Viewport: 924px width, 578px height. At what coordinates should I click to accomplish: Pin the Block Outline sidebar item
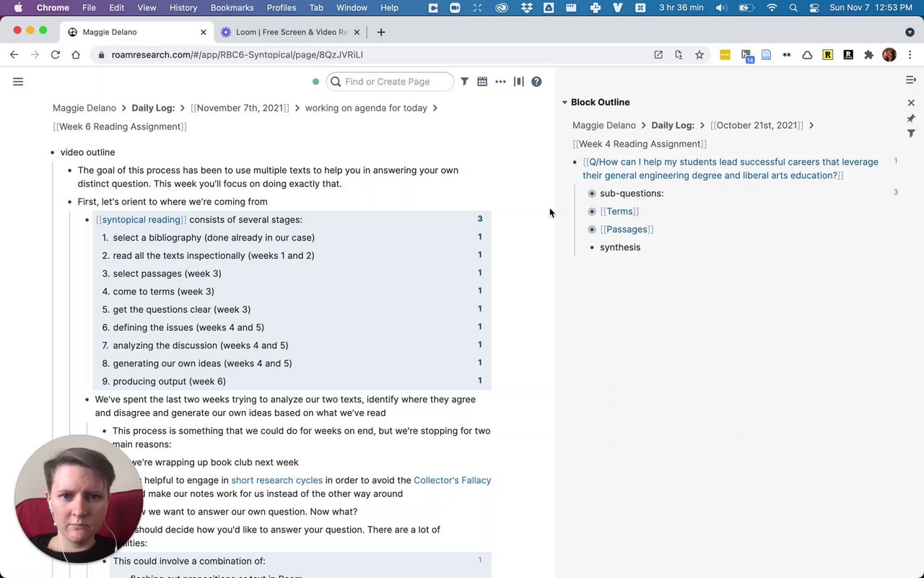pos(911,118)
